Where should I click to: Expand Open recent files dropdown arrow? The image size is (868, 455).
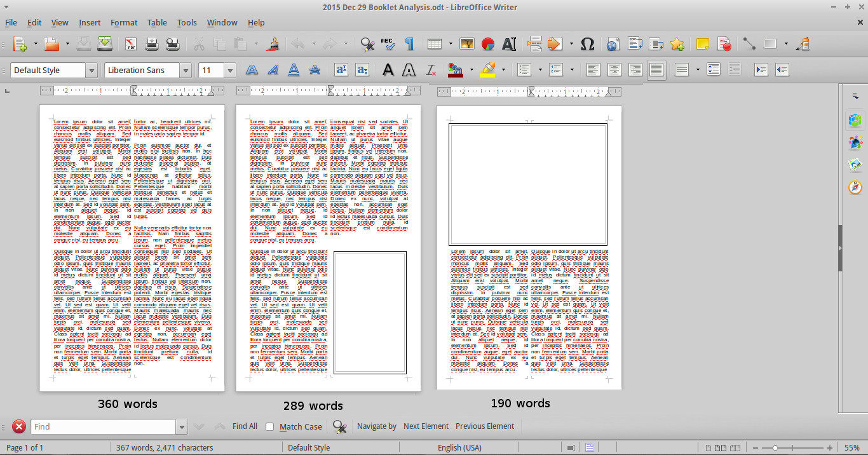click(x=67, y=44)
